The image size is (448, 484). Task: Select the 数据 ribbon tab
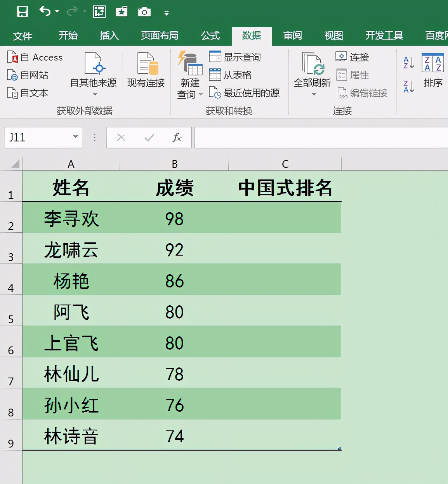click(252, 36)
